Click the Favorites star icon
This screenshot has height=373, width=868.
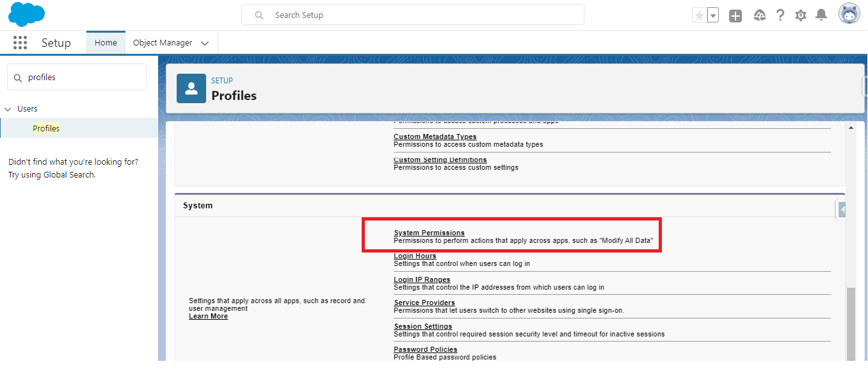pos(700,15)
